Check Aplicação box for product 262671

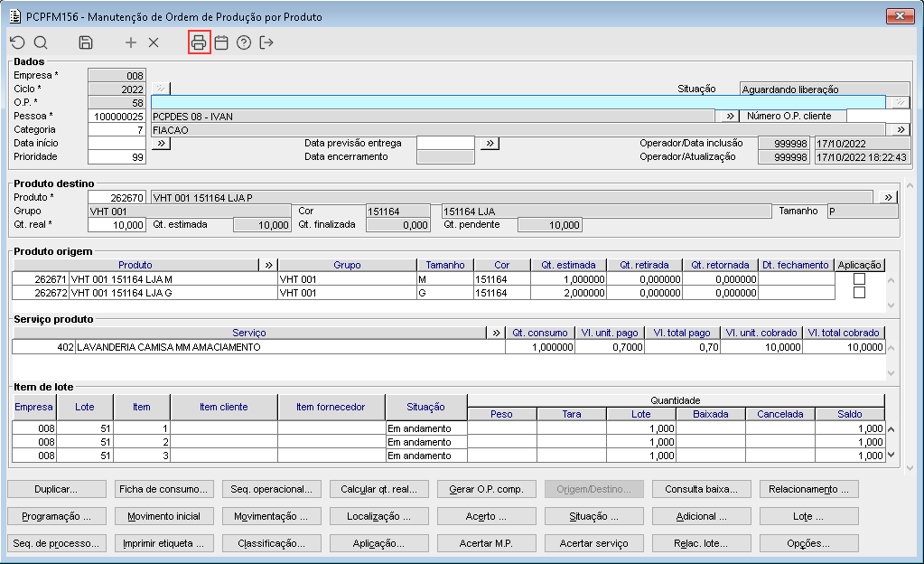[859, 279]
